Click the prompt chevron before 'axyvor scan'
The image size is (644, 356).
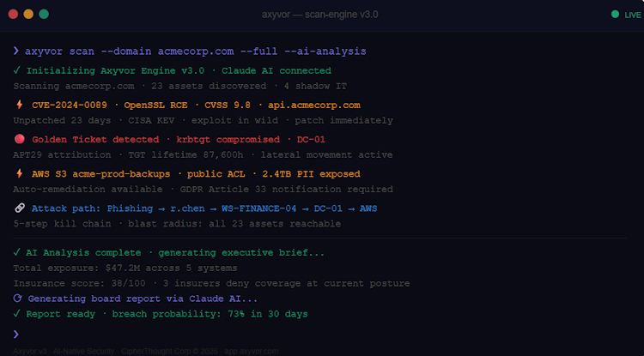pyautogui.click(x=16, y=51)
